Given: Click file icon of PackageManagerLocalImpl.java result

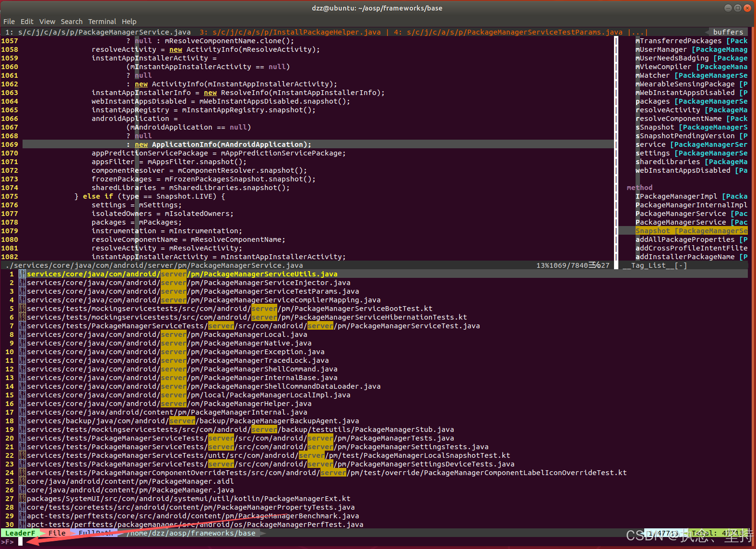Looking at the screenshot, I should tap(22, 395).
